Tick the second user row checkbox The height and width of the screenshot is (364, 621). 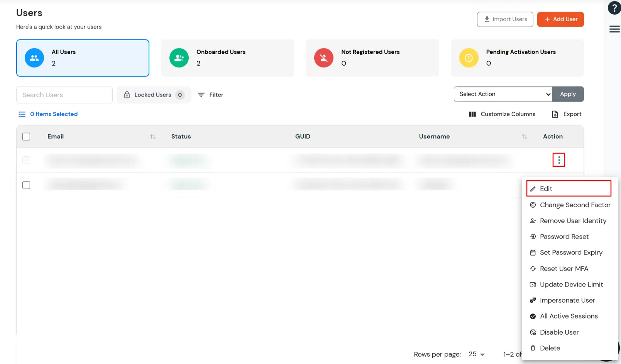[x=26, y=185]
